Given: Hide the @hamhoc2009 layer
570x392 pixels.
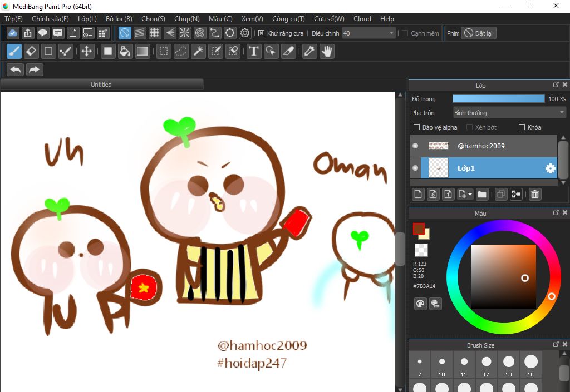Looking at the screenshot, I should 415,146.
